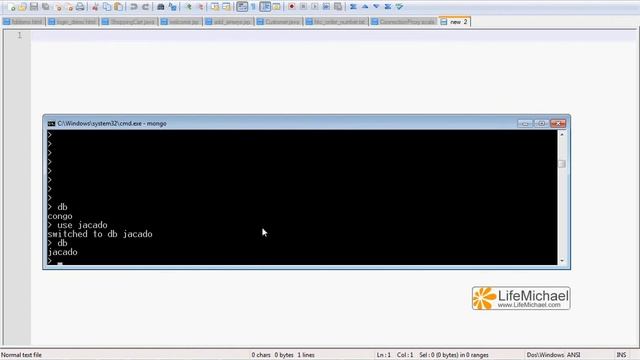Toggle show all characters pilcrow icon
Image resolution: width=640 pixels, height=360 pixels.
coord(253,7)
